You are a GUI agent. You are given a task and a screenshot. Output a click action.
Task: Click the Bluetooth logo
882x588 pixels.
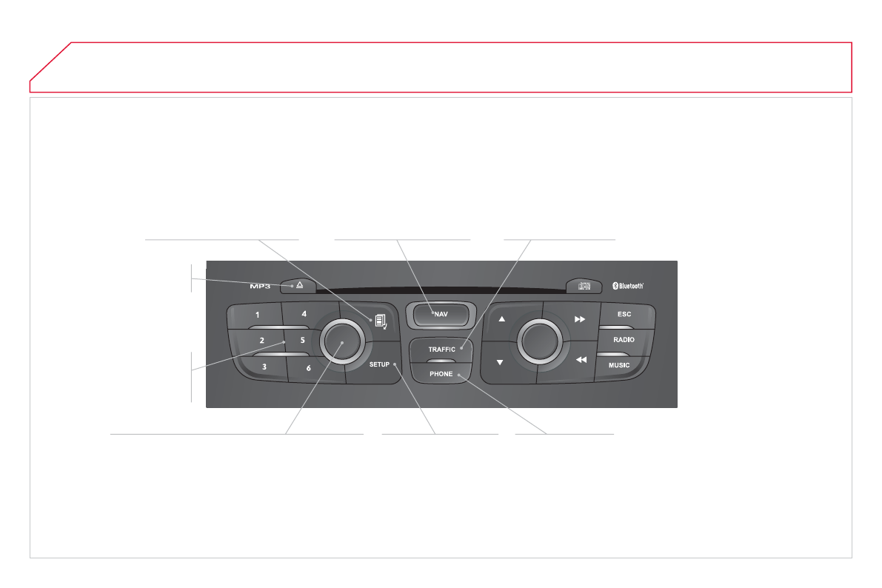pos(628,286)
